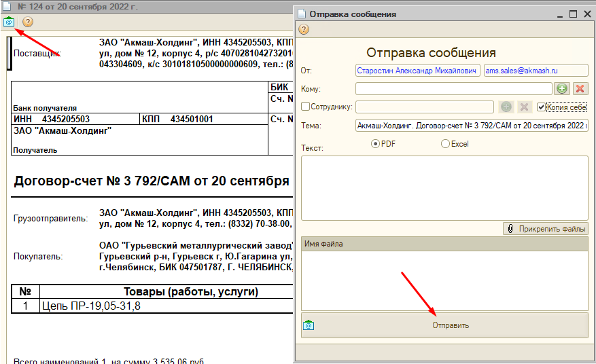Image resolution: width=596 pixels, height=364 pixels.
Task: Click inside the Текст message body area
Action: point(444,188)
